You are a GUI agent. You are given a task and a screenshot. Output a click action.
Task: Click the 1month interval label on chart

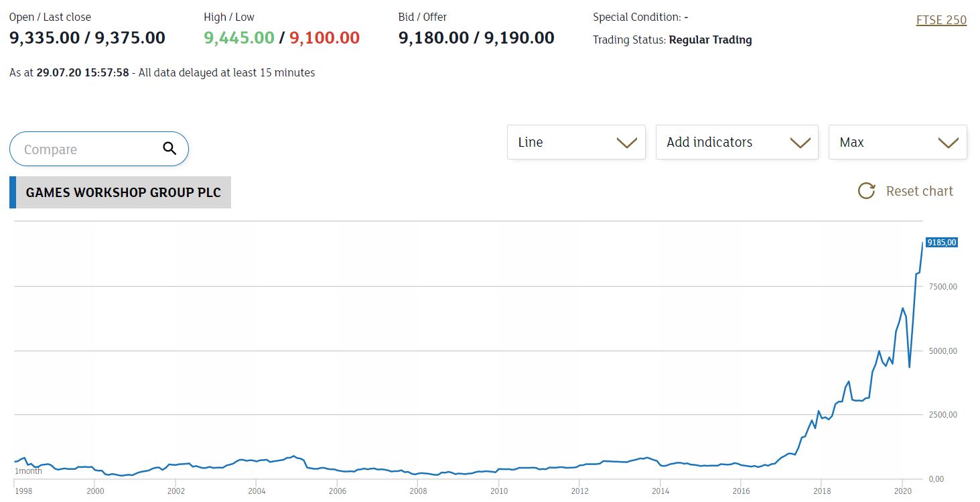28,471
